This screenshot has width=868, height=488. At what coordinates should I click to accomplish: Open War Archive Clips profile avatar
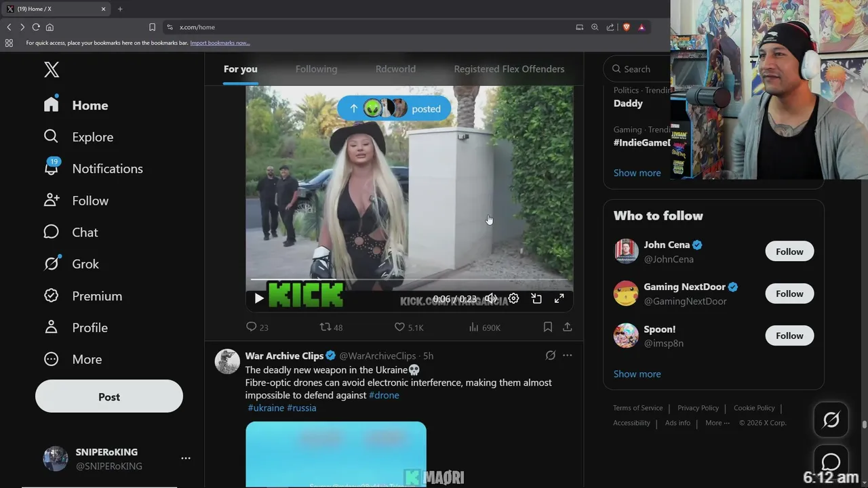coord(227,361)
